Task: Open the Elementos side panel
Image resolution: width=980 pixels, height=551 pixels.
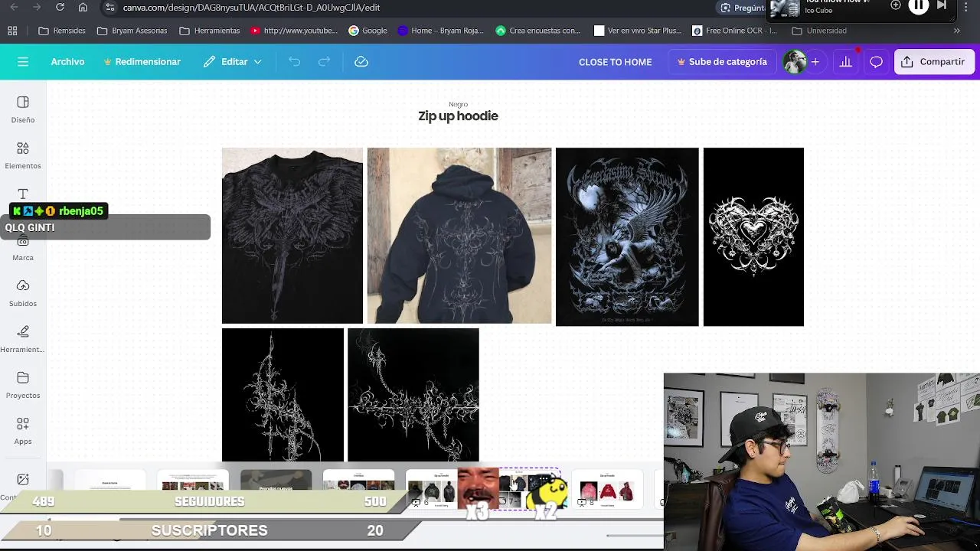Action: click(x=23, y=155)
